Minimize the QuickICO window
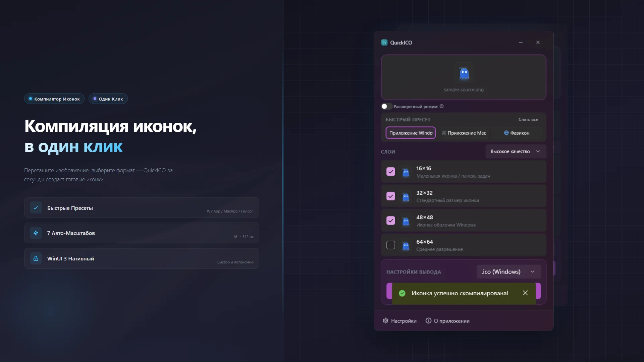 click(521, 43)
